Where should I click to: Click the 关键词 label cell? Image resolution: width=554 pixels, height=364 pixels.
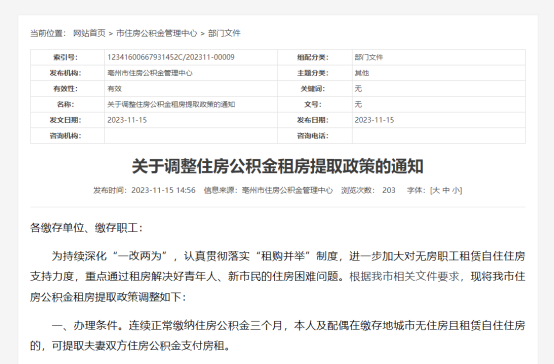click(x=315, y=89)
